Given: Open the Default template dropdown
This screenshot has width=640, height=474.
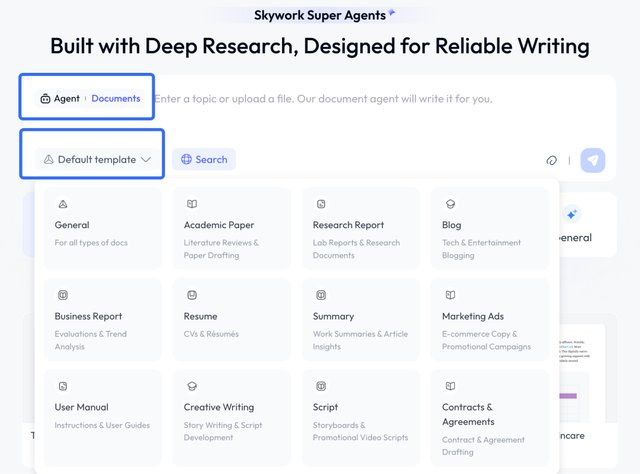Looking at the screenshot, I should (97, 159).
